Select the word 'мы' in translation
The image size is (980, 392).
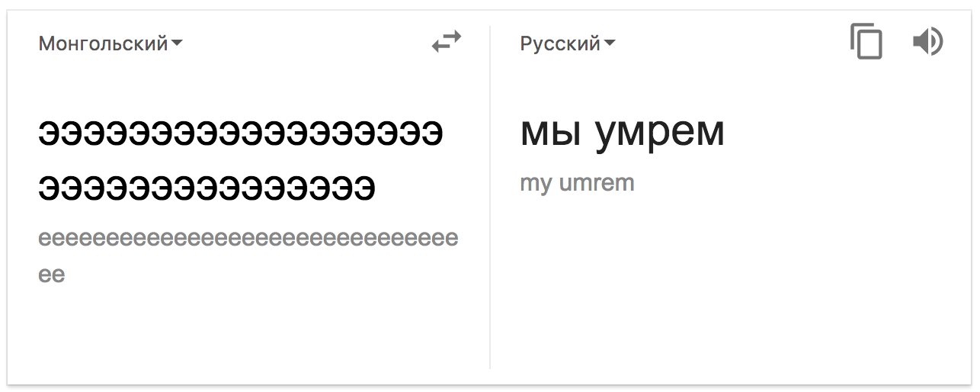coord(549,133)
